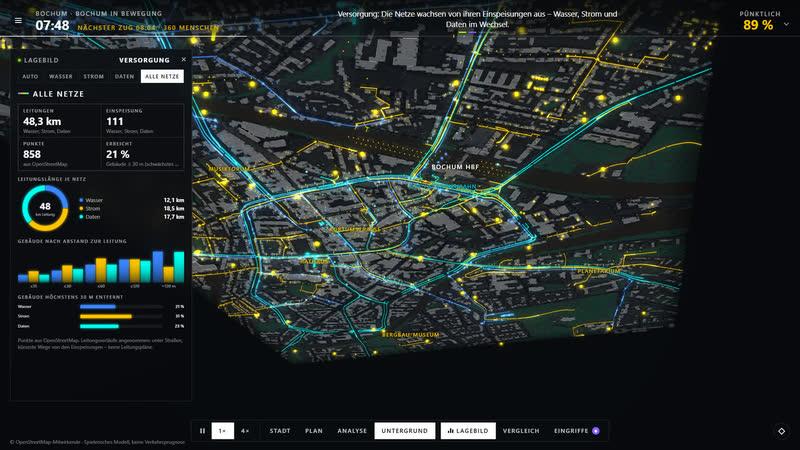This screenshot has width=800, height=450.
Task: Select the Strom network filter
Action: click(x=93, y=77)
